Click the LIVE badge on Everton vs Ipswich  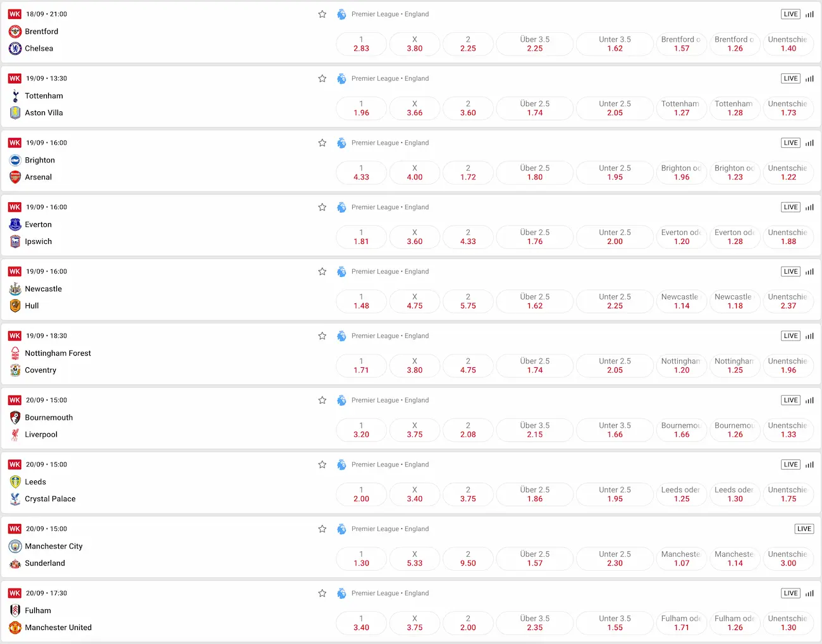pos(790,207)
